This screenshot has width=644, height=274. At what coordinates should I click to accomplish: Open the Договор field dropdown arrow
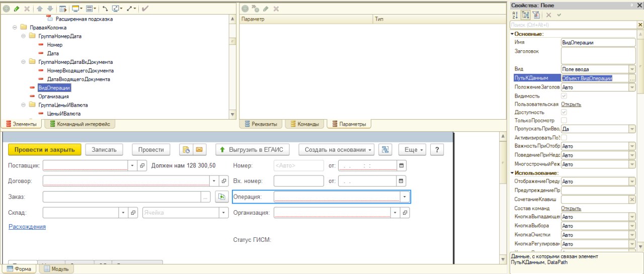(x=214, y=181)
